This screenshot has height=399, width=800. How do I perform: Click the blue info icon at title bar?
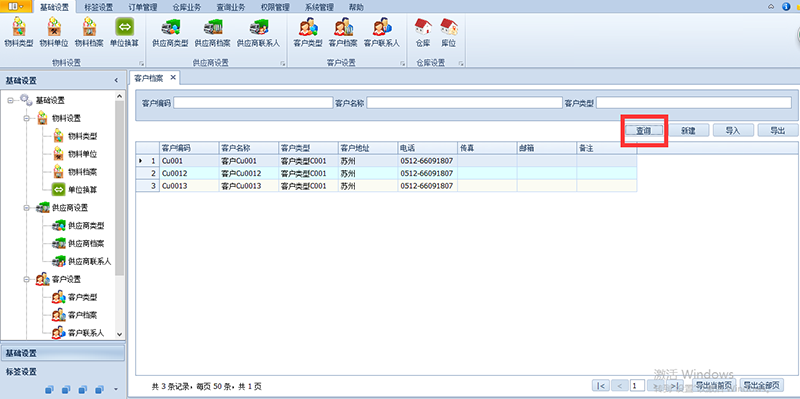coord(786,6)
